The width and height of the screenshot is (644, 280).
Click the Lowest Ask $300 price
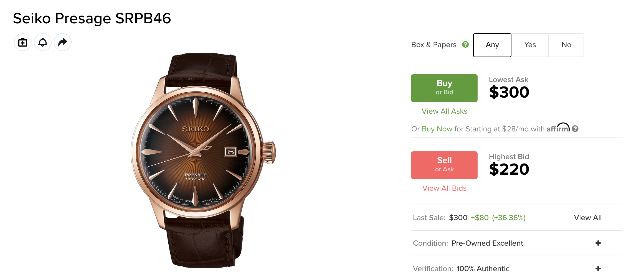(x=509, y=92)
